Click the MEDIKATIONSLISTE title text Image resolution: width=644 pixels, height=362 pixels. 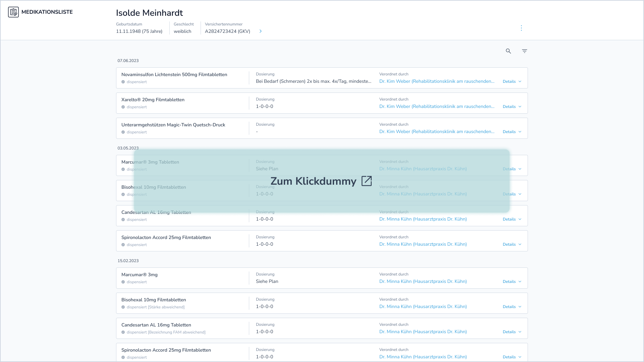[x=47, y=12]
